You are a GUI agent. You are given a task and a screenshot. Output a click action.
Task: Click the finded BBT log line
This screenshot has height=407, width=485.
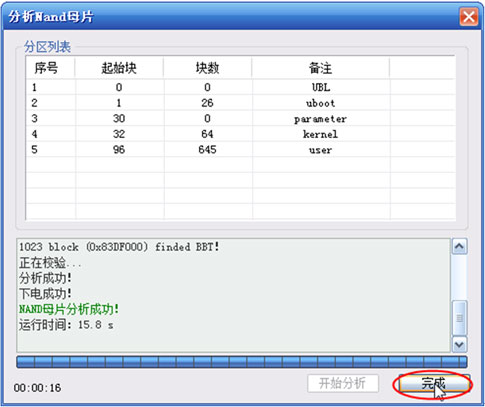coord(119,247)
